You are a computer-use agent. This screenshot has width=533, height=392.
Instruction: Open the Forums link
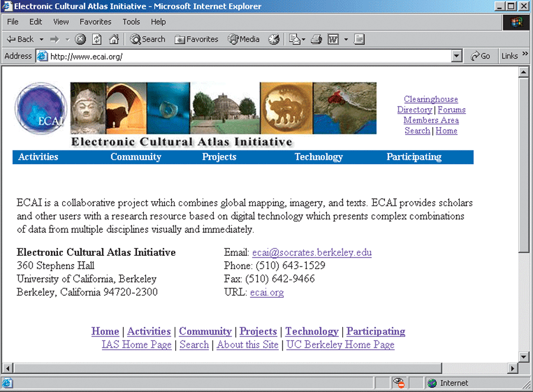point(451,110)
